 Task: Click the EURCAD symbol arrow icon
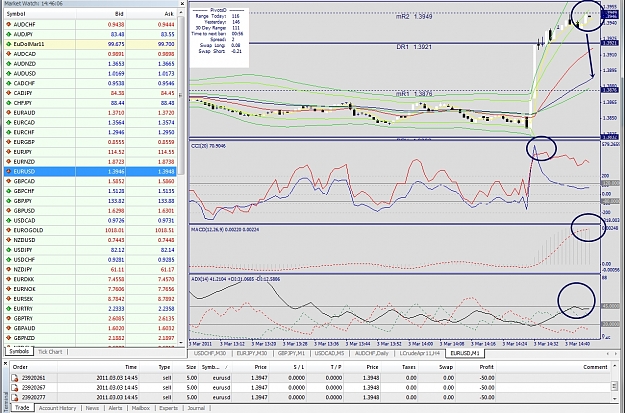click(x=8, y=122)
